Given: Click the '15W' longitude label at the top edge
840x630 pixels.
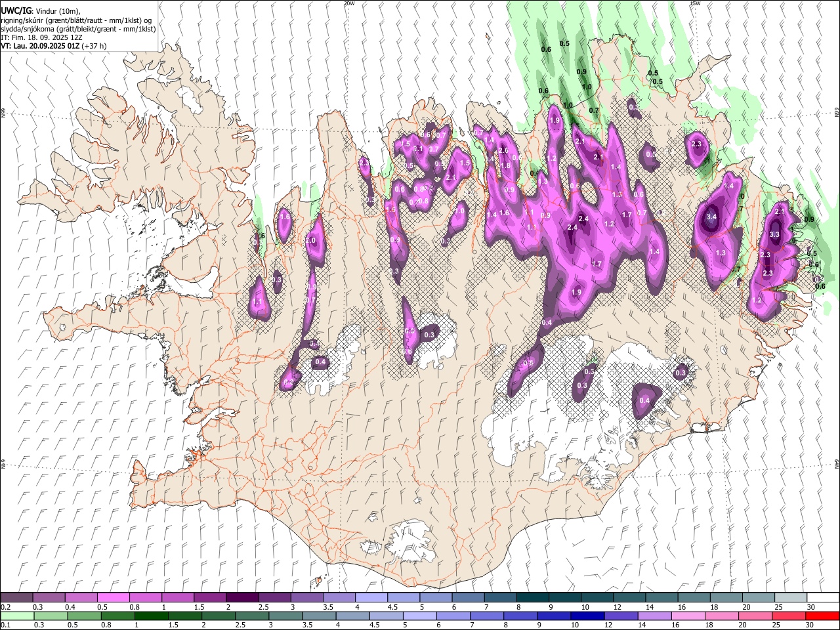Looking at the screenshot, I should pos(696,3).
